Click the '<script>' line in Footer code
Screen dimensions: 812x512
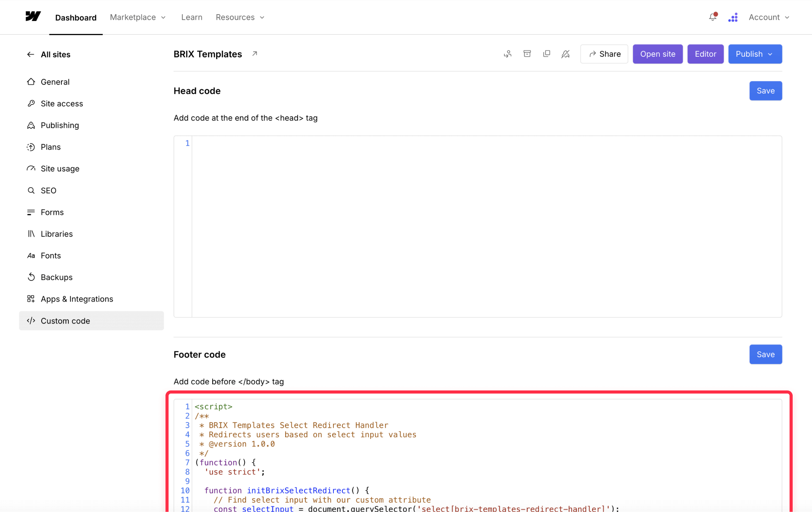(214, 406)
